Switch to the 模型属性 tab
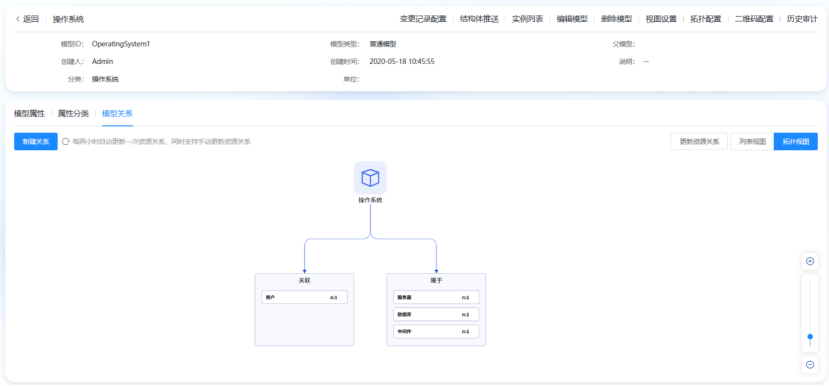This screenshot has height=386, width=829. tap(29, 113)
